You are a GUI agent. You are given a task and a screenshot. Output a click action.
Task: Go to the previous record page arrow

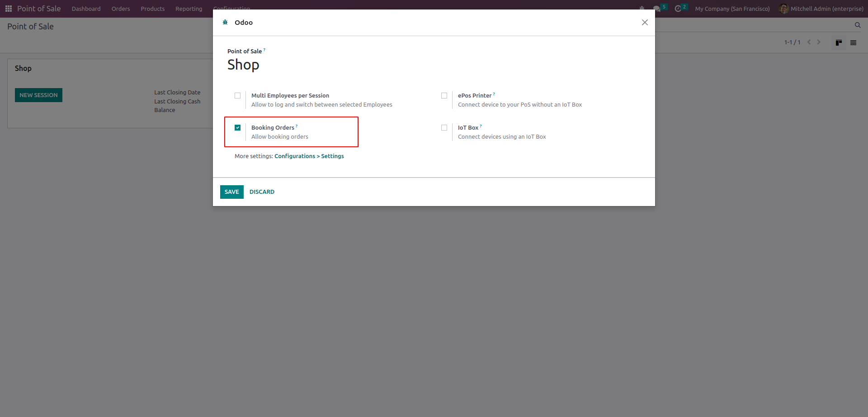point(809,42)
